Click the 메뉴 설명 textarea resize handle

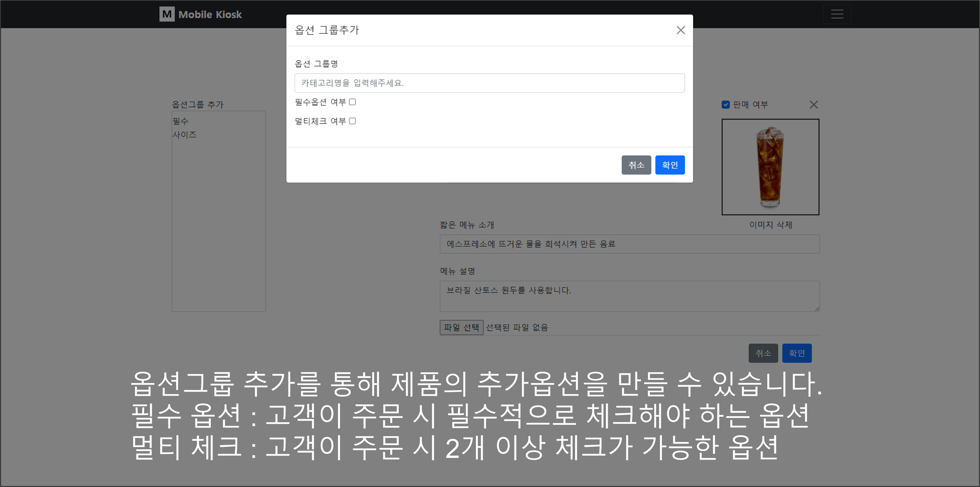pos(816,308)
